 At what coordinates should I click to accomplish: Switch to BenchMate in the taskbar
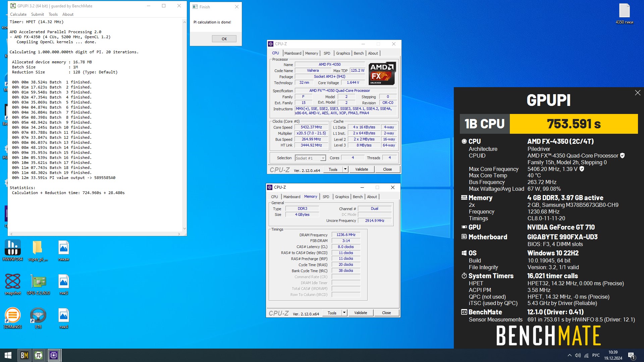point(24,355)
